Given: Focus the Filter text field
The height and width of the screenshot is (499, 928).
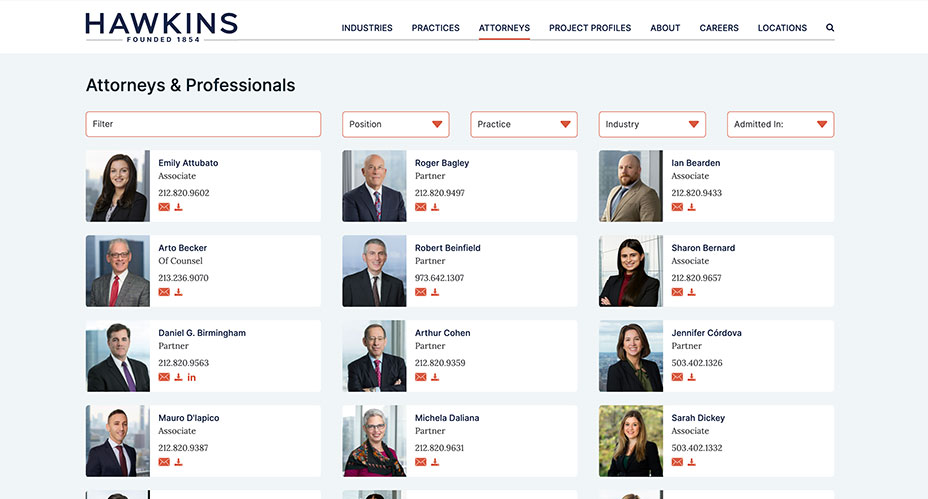Looking at the screenshot, I should pos(203,124).
